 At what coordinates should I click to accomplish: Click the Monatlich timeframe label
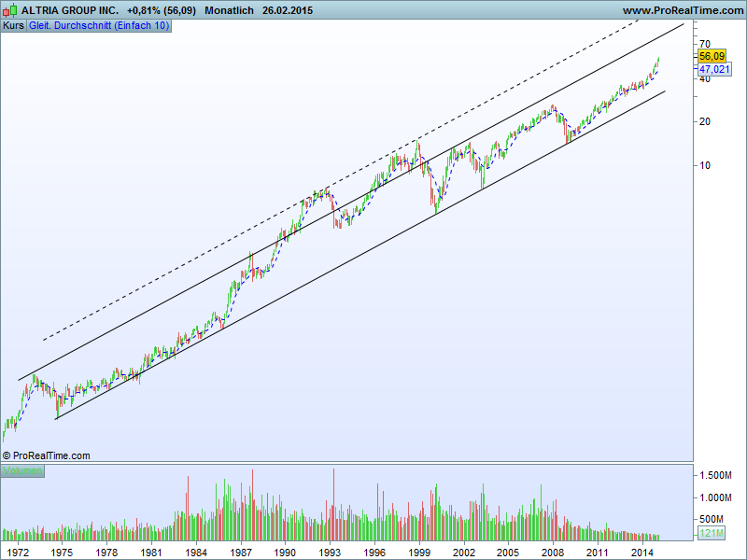click(229, 10)
